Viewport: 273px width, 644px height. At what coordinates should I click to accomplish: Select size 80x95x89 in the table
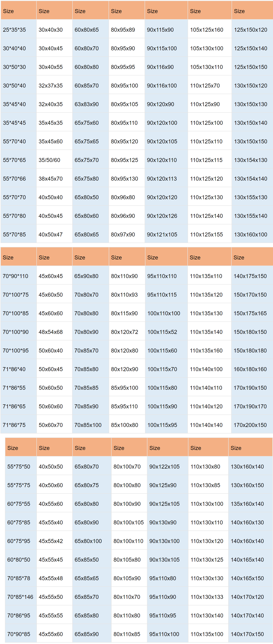click(x=123, y=30)
